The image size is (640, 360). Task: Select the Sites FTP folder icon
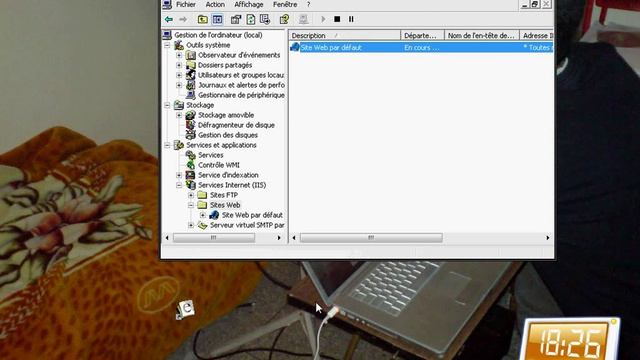click(x=202, y=195)
